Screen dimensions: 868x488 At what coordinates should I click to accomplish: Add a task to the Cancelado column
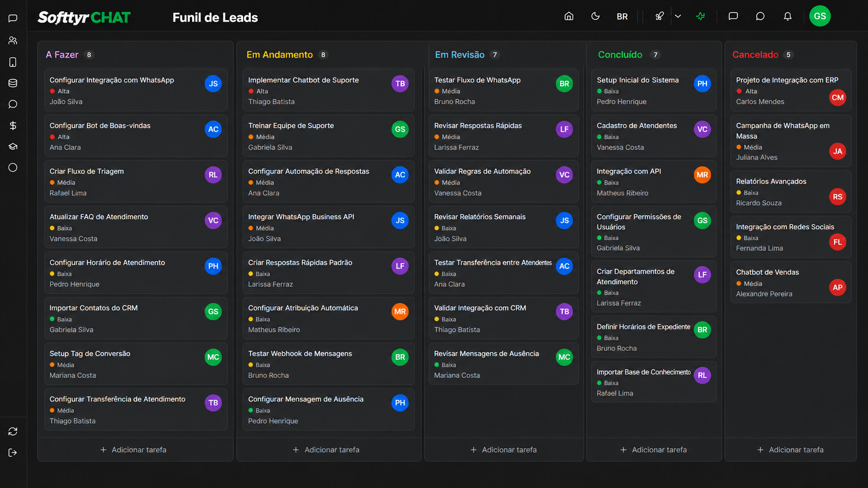pyautogui.click(x=791, y=450)
